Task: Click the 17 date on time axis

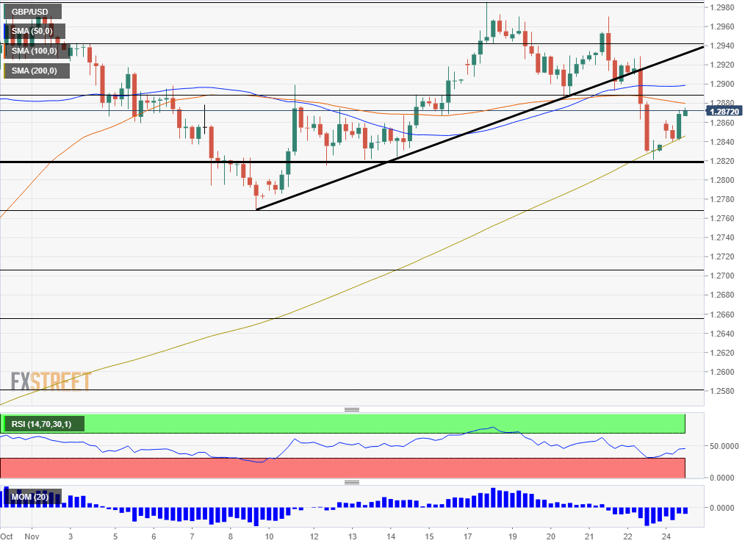Action: coord(468,536)
